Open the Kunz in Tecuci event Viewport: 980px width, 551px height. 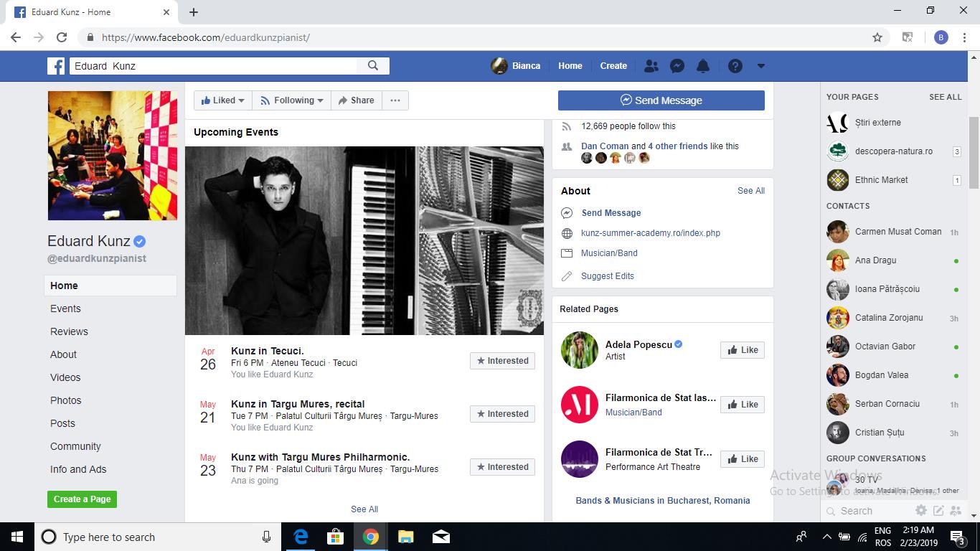268,351
